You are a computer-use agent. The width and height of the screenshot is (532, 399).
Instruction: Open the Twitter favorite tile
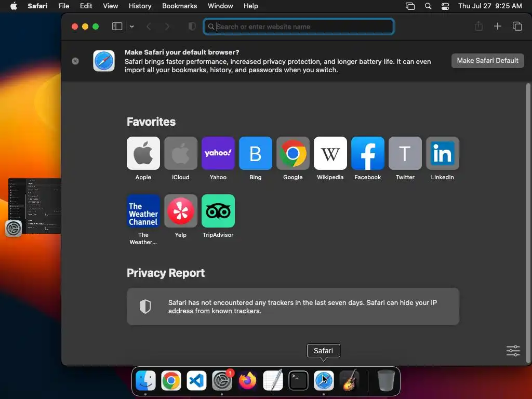pyautogui.click(x=405, y=153)
